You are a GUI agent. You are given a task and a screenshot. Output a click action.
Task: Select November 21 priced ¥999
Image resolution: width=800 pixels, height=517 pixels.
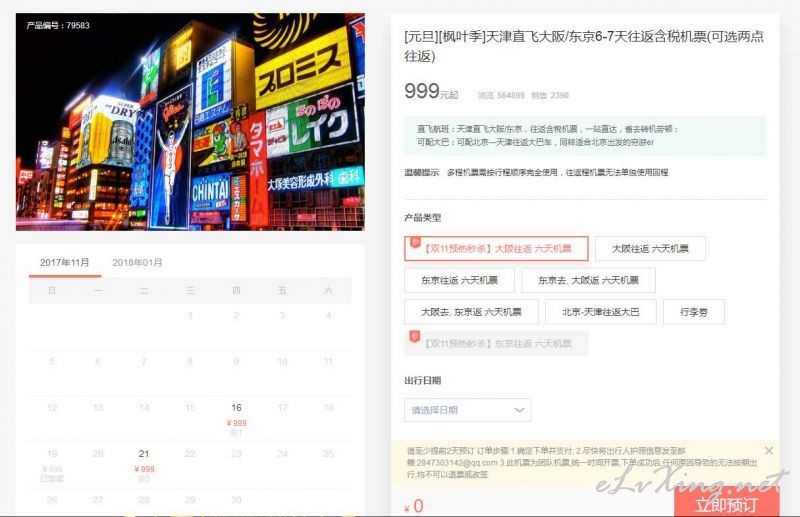point(144,465)
